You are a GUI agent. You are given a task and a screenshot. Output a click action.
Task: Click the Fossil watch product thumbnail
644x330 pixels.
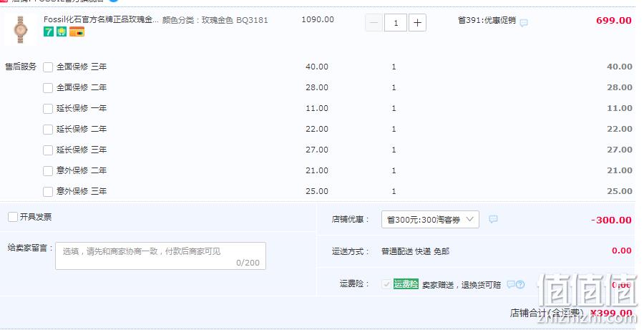(20, 29)
